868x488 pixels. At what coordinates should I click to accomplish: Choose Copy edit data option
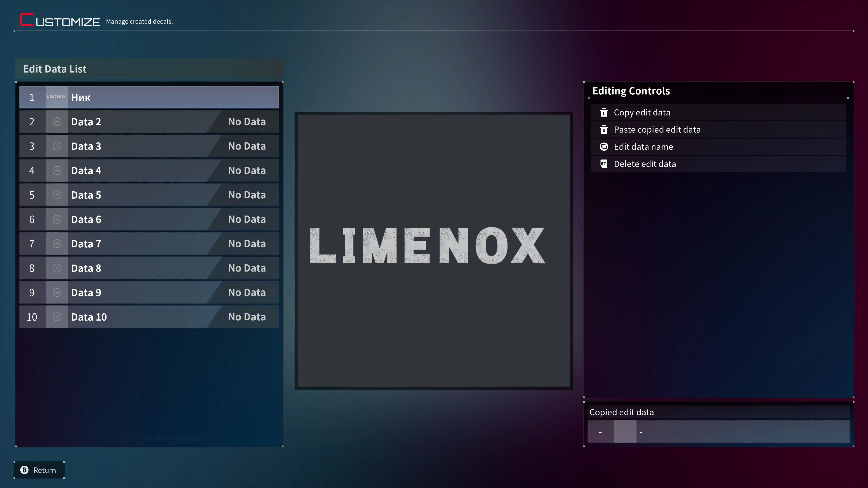(x=642, y=113)
